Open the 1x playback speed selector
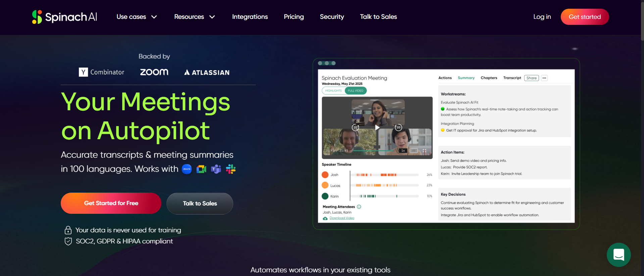 click(x=403, y=151)
